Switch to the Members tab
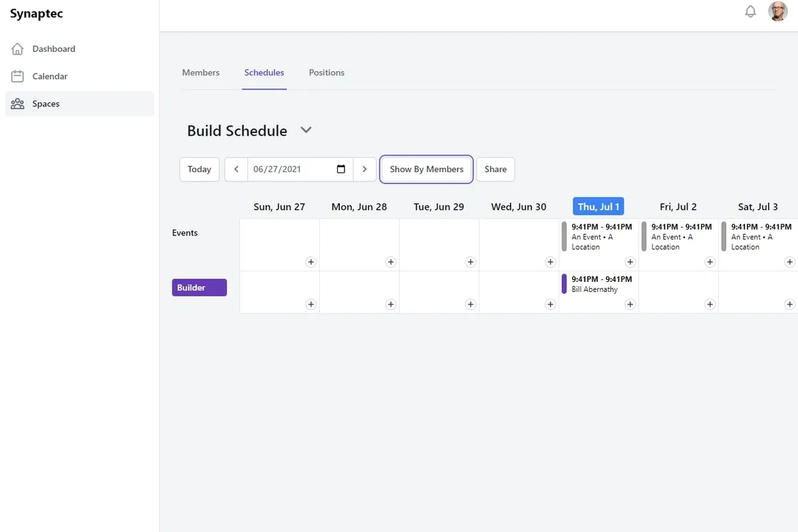The image size is (798, 532). pyautogui.click(x=201, y=72)
